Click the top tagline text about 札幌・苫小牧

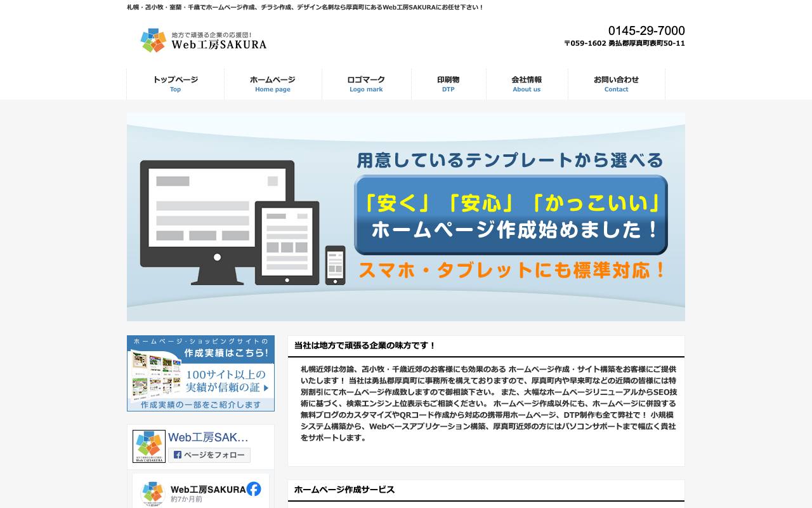pyautogui.click(x=305, y=8)
